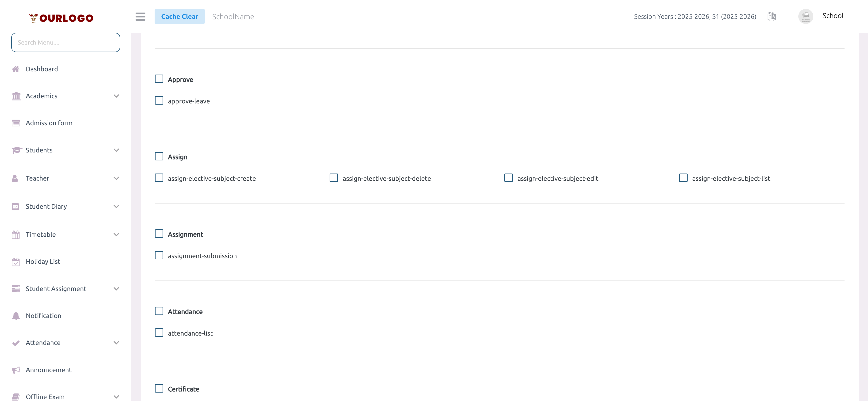Click the Announcement megaphone icon

click(x=16, y=370)
